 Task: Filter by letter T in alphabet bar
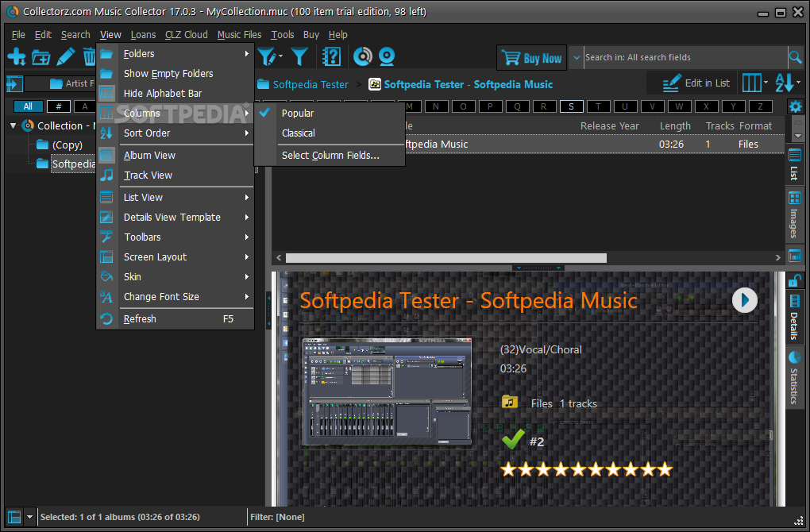point(598,106)
